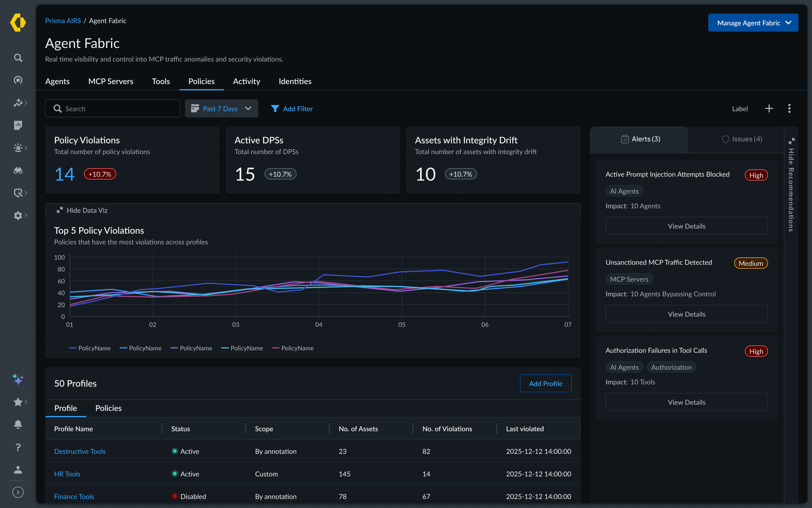Select the Policies sub-tab under 50 Profiles
812x508 pixels.
[x=108, y=408]
